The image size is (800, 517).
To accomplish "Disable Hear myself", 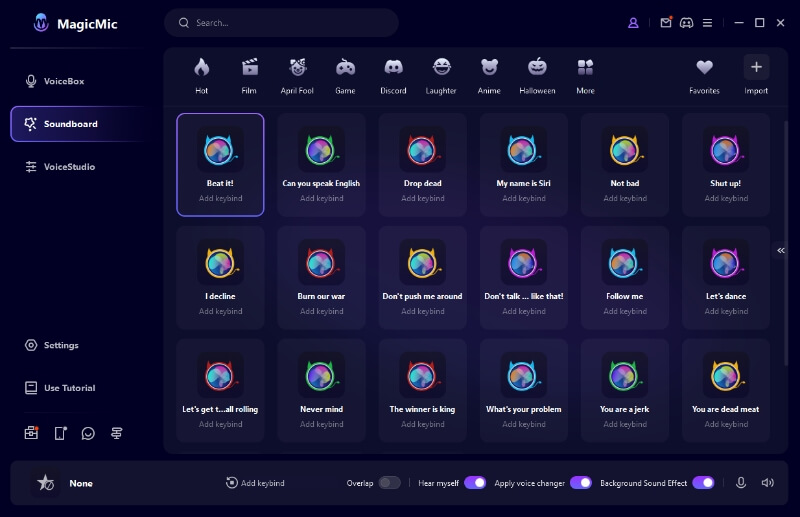I will 475,483.
